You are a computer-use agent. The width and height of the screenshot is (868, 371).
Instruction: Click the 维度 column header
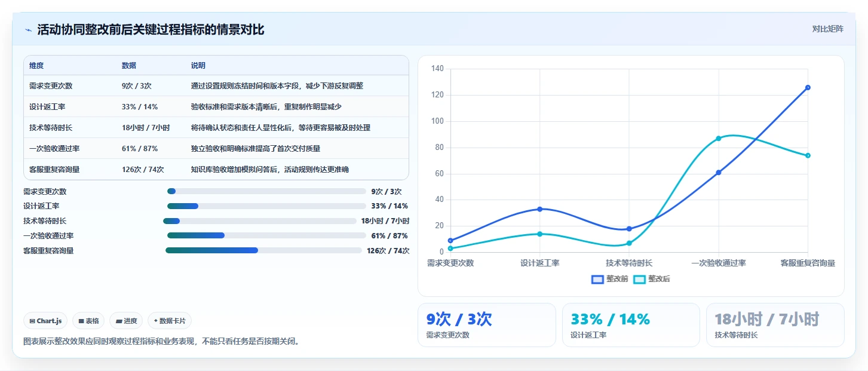click(x=36, y=66)
